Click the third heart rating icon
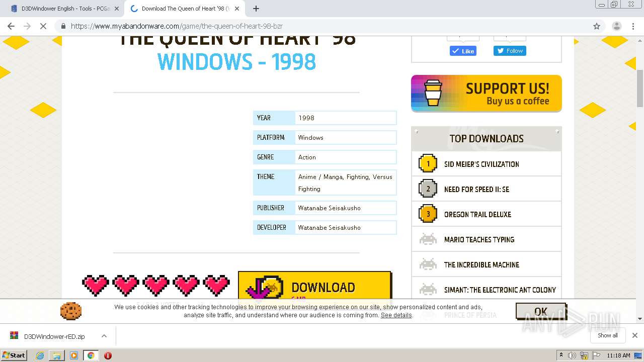This screenshot has width=644, height=362. pos(156,286)
